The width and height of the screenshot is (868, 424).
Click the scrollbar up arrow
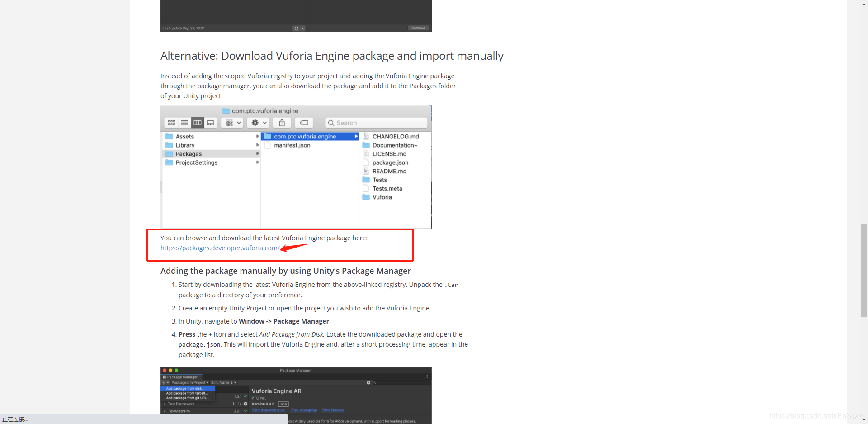point(864,4)
